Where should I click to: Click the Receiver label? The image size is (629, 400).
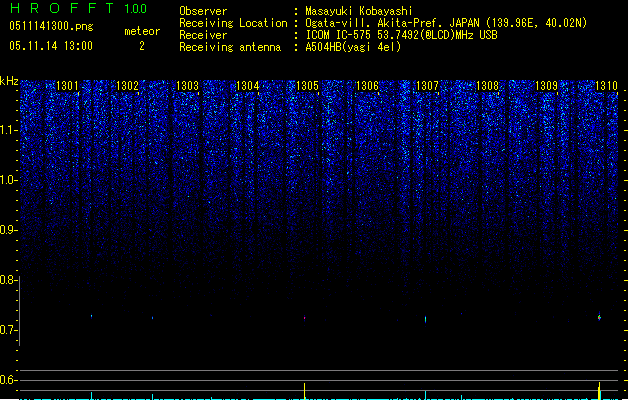203,35
